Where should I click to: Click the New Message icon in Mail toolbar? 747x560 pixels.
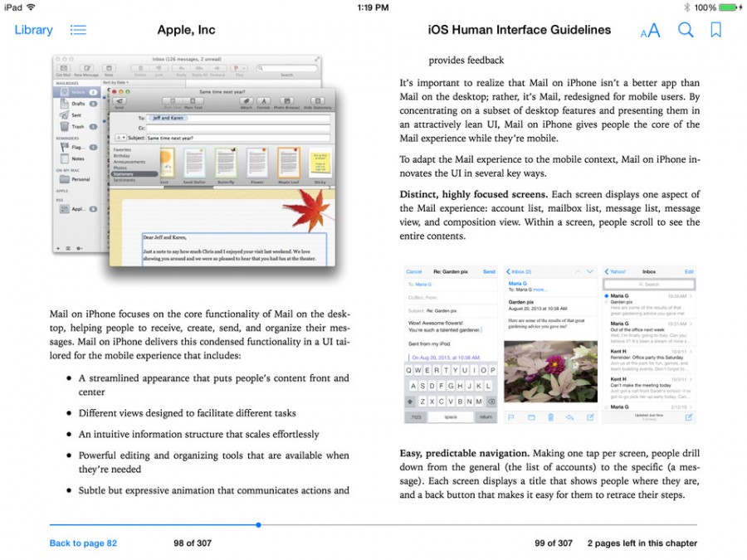(85, 69)
